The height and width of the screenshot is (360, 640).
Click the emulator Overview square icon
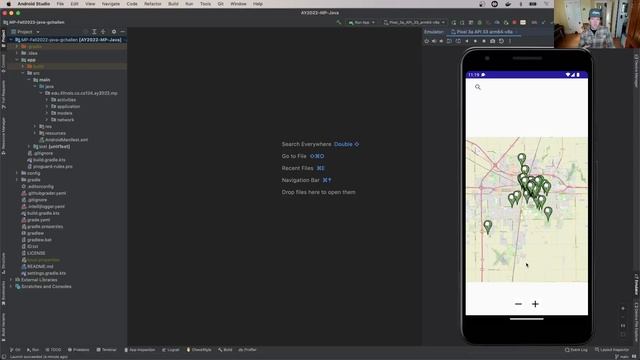pyautogui.click(x=484, y=41)
